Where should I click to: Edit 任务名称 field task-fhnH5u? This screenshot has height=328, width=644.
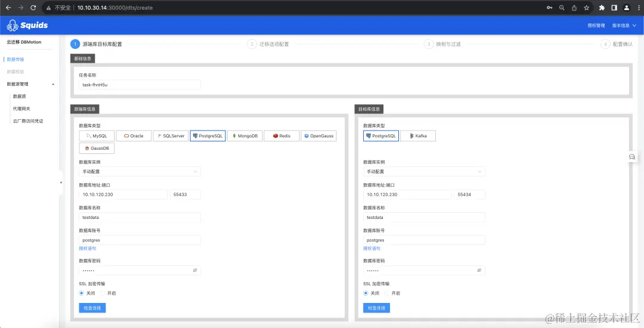click(x=140, y=85)
